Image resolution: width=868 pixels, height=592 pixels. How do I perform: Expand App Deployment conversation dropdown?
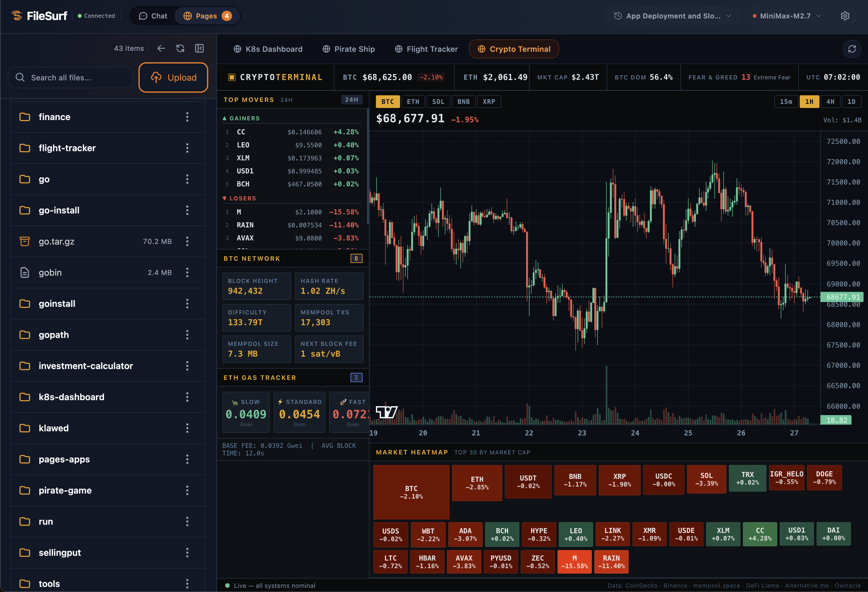pyautogui.click(x=673, y=16)
